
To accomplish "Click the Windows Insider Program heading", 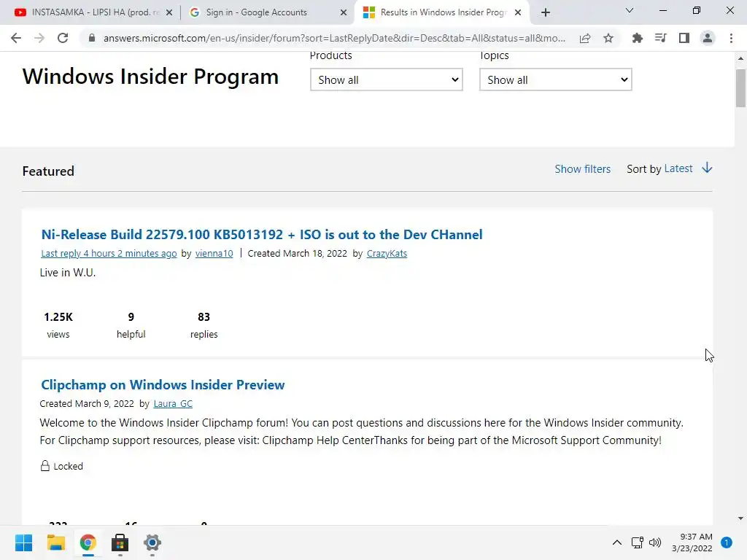I will pos(150,76).
